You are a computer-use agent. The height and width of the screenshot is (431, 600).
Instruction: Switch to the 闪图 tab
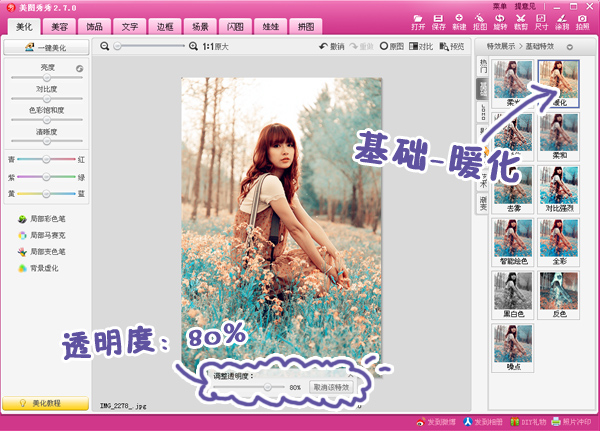point(235,26)
